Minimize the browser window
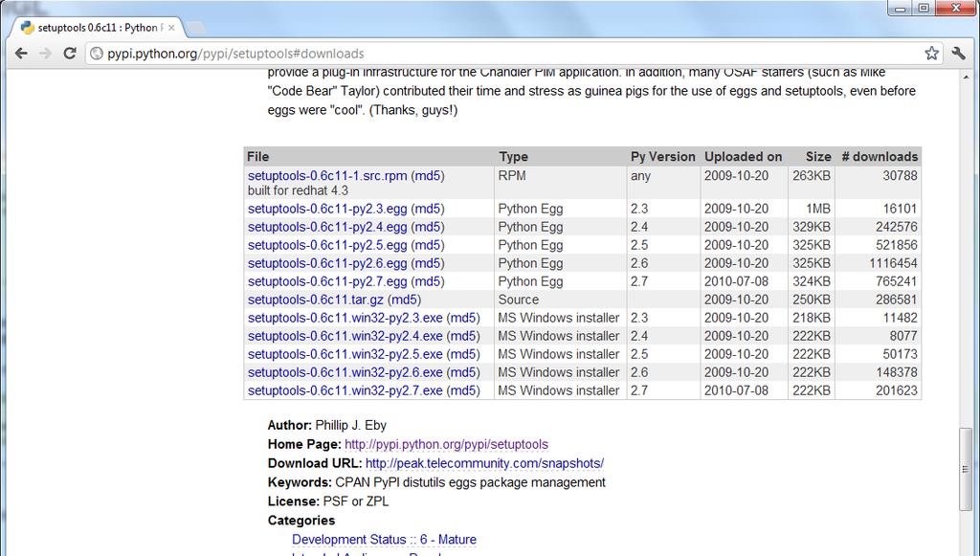This screenshot has width=980, height=556. tap(901, 8)
